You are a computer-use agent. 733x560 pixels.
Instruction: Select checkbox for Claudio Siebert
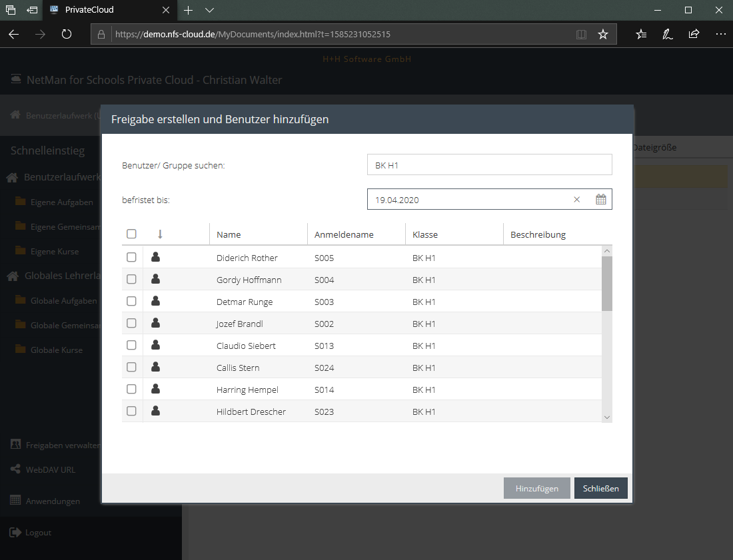pyautogui.click(x=131, y=345)
